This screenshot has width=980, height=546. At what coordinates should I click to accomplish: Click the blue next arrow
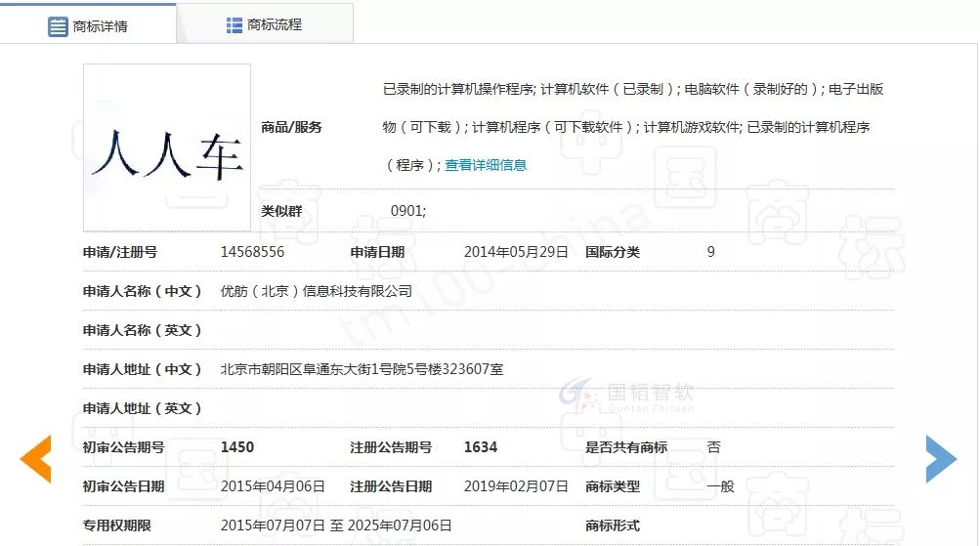click(941, 459)
